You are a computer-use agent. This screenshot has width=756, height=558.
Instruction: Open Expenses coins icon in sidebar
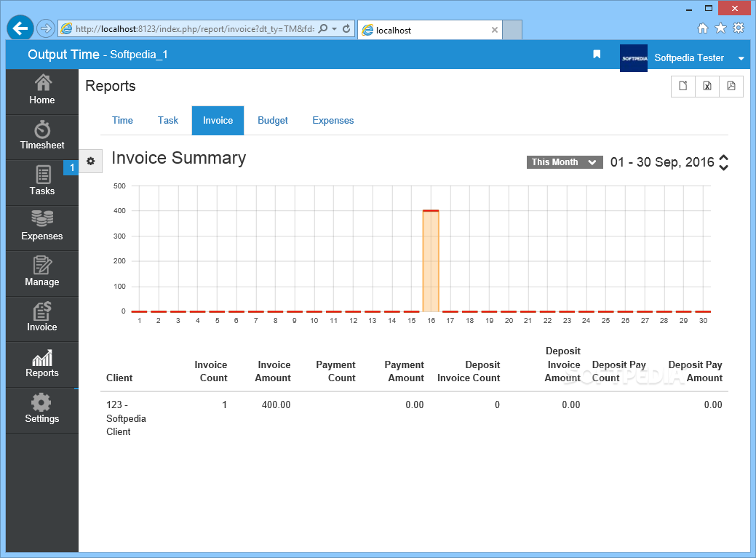click(x=42, y=218)
